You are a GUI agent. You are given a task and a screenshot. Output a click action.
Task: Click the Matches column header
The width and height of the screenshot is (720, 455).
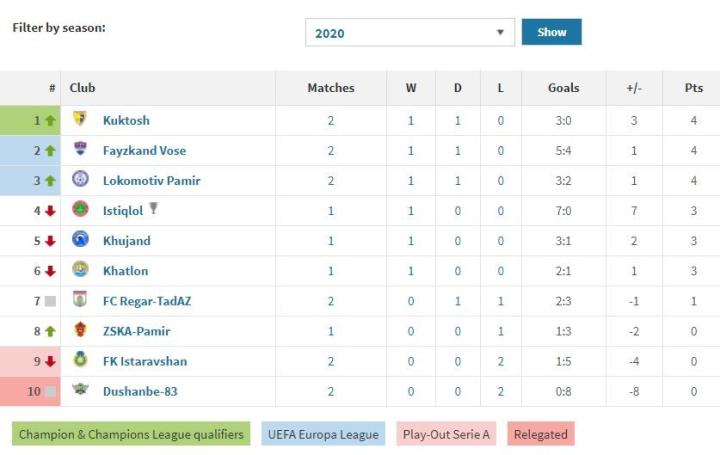(x=330, y=88)
